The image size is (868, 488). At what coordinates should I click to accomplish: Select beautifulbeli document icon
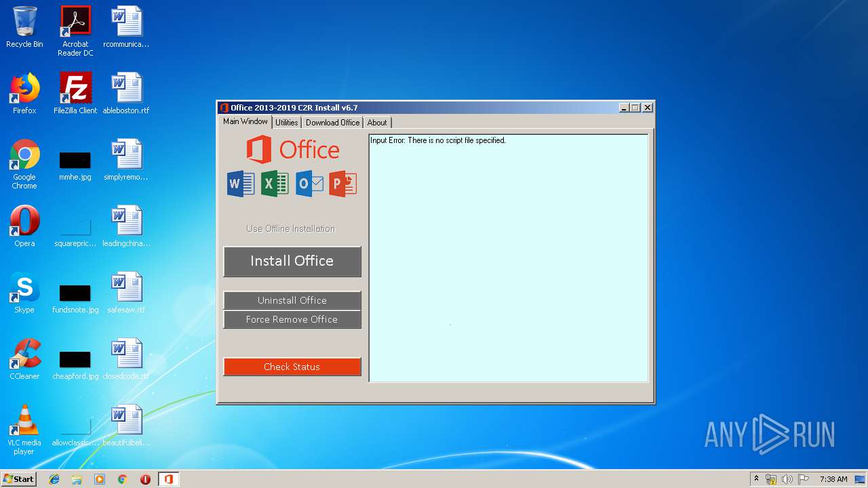pyautogui.click(x=126, y=426)
